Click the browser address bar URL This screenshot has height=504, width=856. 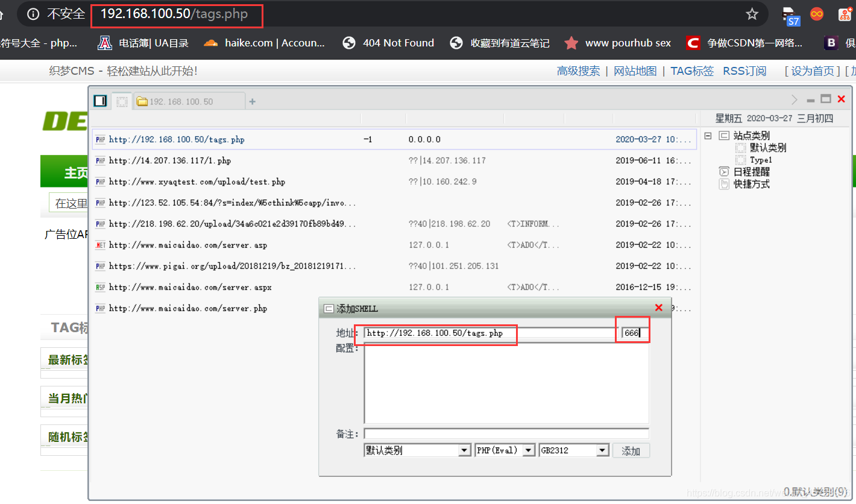coord(174,14)
